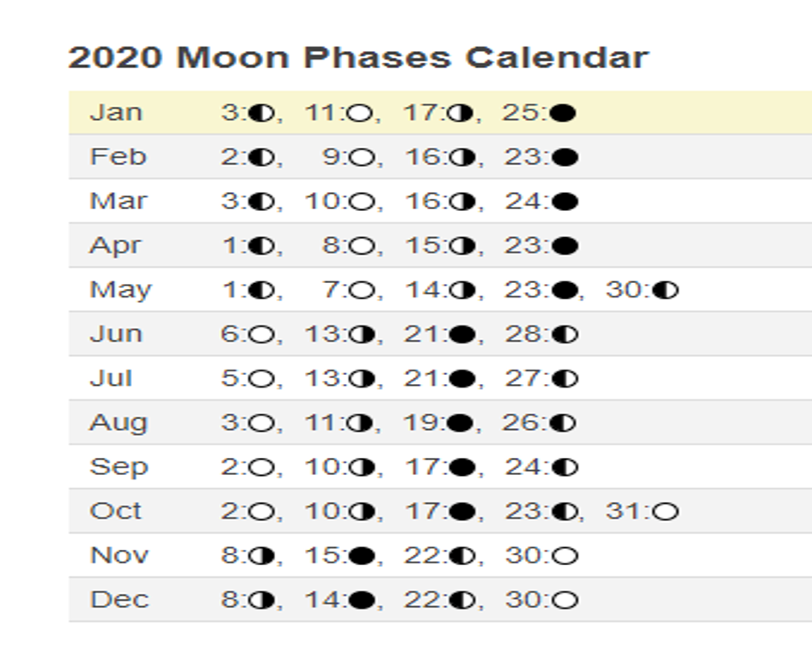Click the Jan 25 new moon icon
Image resolution: width=812 pixels, height=651 pixels.
(563, 112)
